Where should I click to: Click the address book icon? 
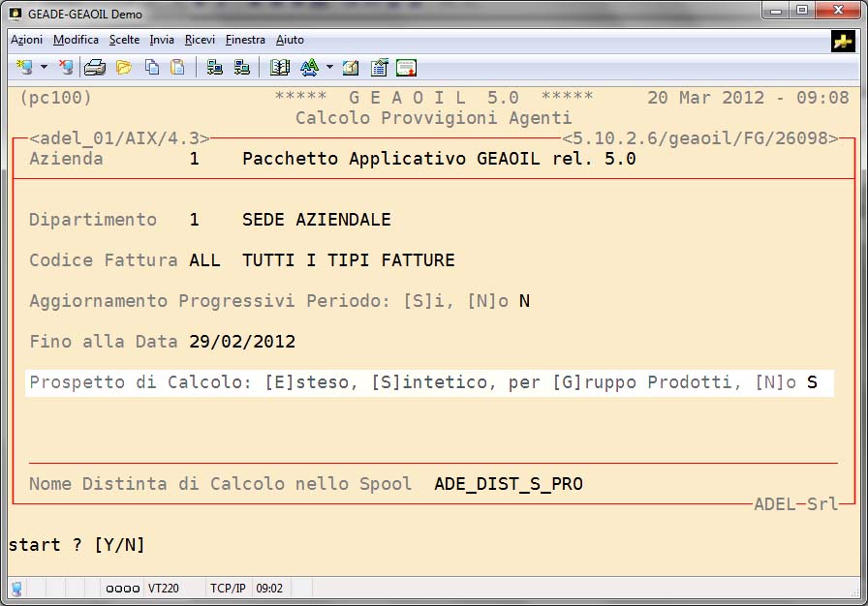280,67
